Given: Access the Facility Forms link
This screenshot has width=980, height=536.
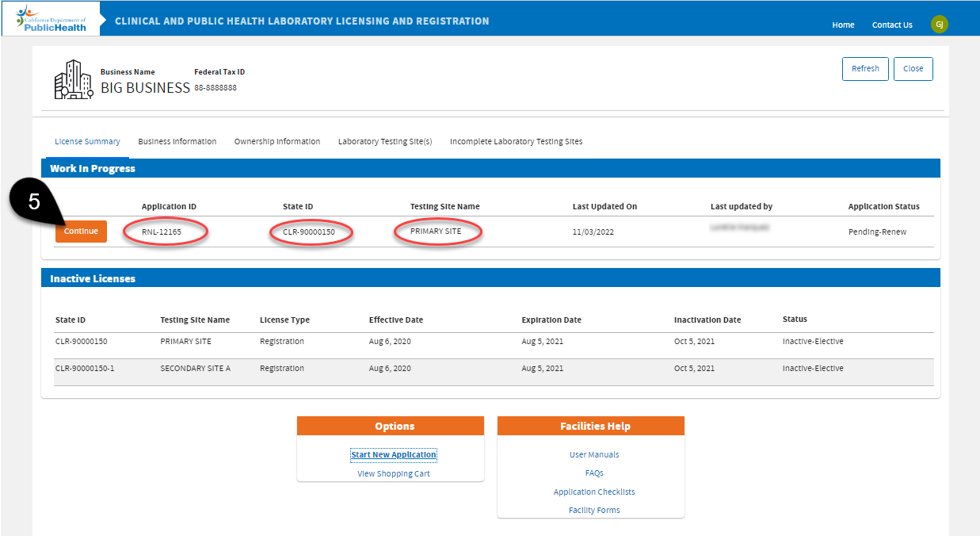Looking at the screenshot, I should (593, 510).
